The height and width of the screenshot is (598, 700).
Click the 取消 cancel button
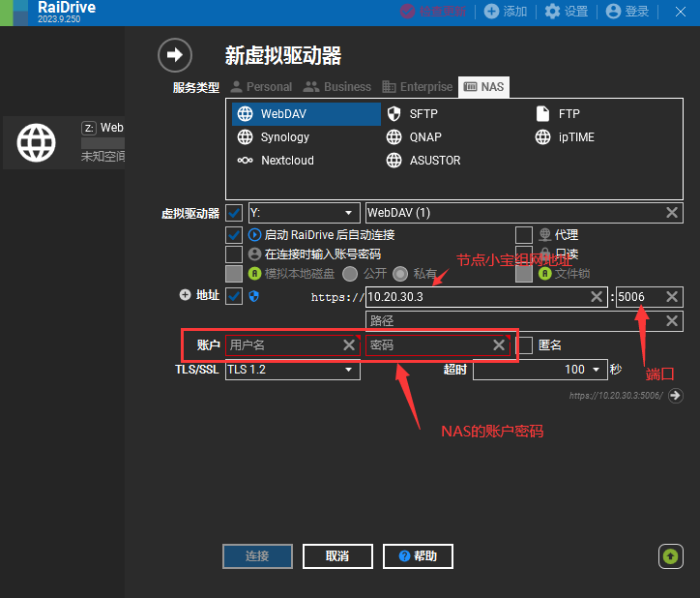(x=337, y=556)
